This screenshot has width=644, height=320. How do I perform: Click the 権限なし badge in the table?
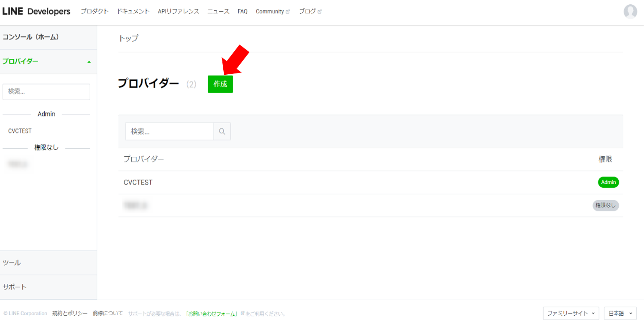(x=606, y=205)
